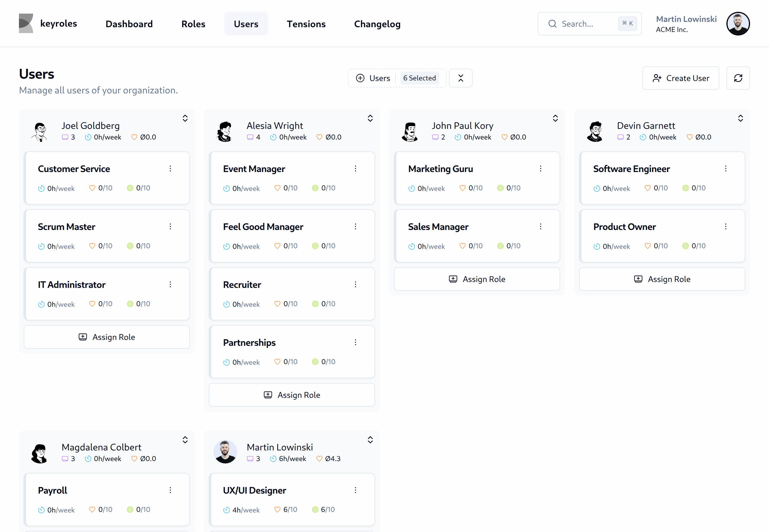Collapse Joel Goldberg's user card
Screen dimensions: 769x532
[x=185, y=118]
